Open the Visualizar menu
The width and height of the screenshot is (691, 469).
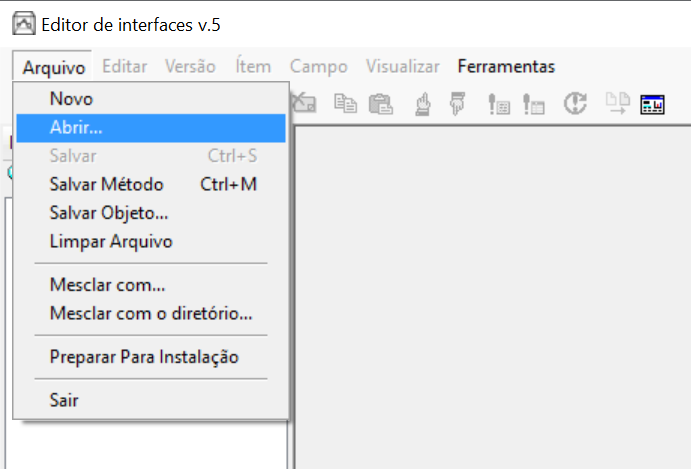[402, 67]
